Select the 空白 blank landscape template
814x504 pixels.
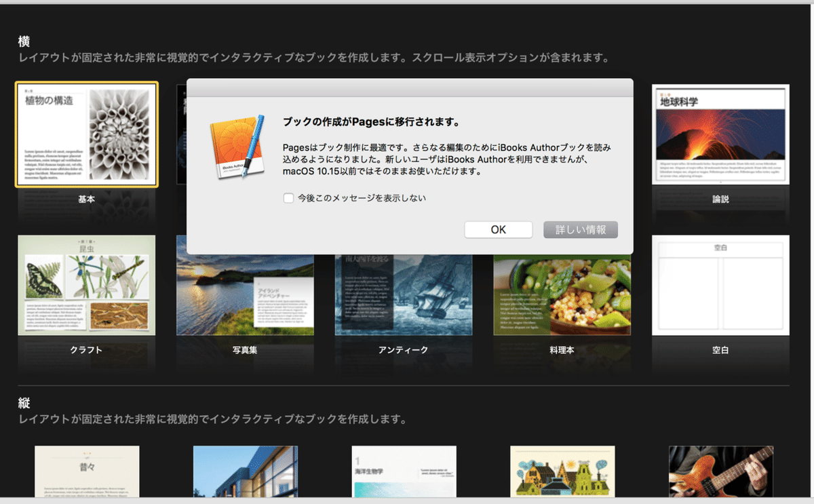pos(720,285)
